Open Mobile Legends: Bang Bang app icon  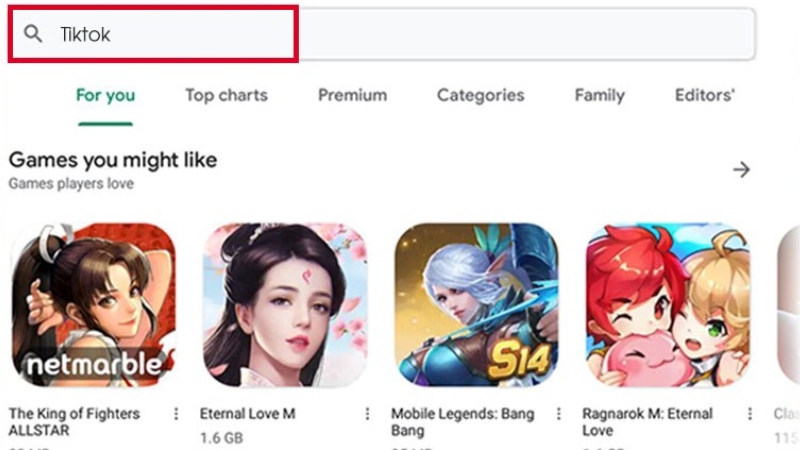click(x=476, y=305)
